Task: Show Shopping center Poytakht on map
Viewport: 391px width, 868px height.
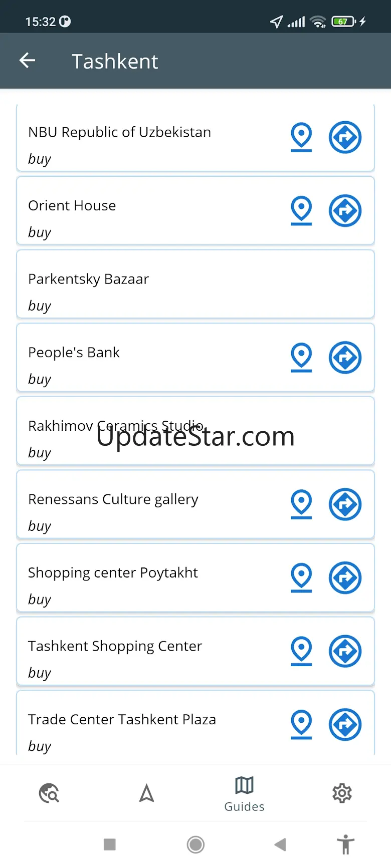Action: pos(301,578)
